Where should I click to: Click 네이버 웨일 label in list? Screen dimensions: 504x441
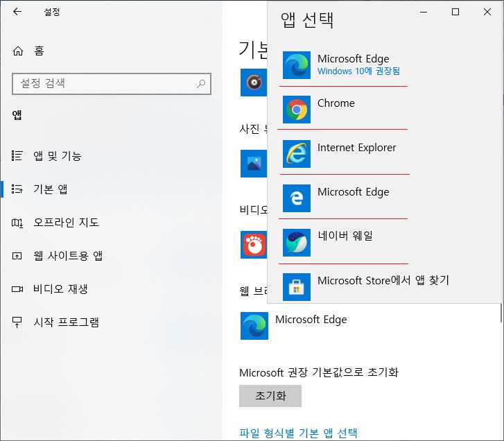pos(345,236)
